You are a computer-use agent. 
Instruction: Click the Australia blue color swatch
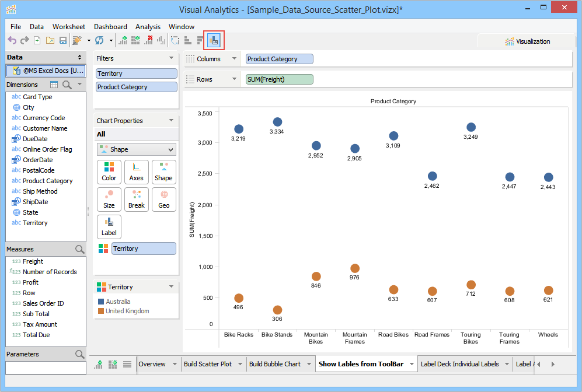(x=101, y=302)
